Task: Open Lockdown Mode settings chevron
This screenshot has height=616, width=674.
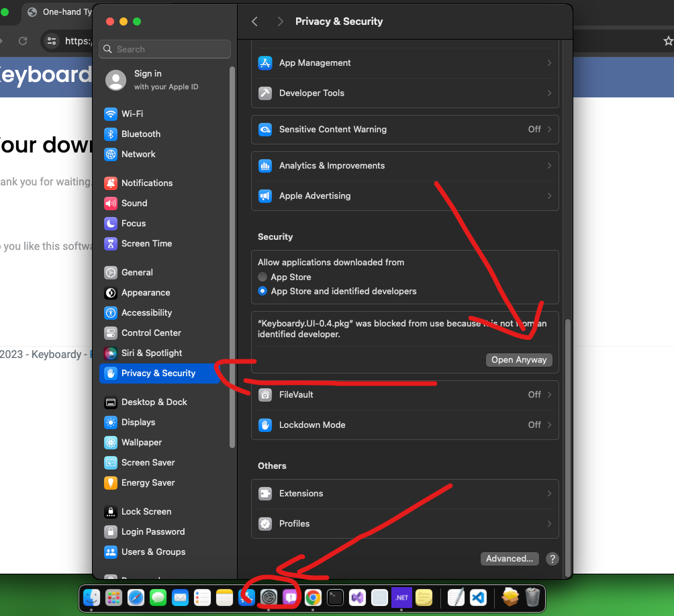Action: coord(549,425)
